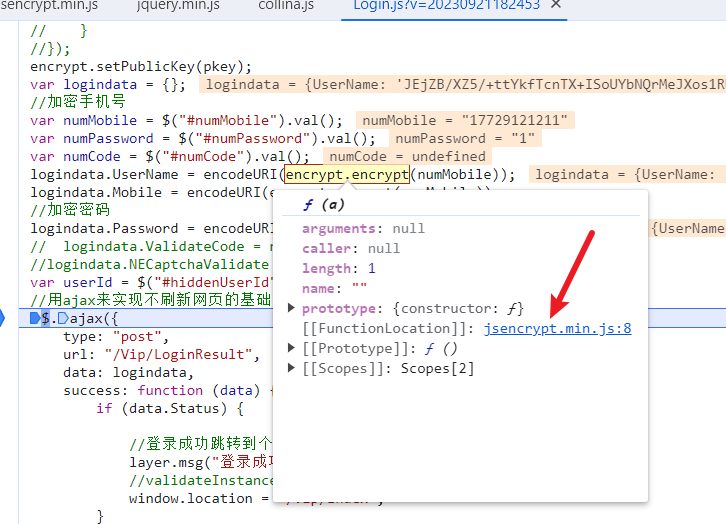Switch to the collina.js tab
726x524 pixels.
coord(286,6)
